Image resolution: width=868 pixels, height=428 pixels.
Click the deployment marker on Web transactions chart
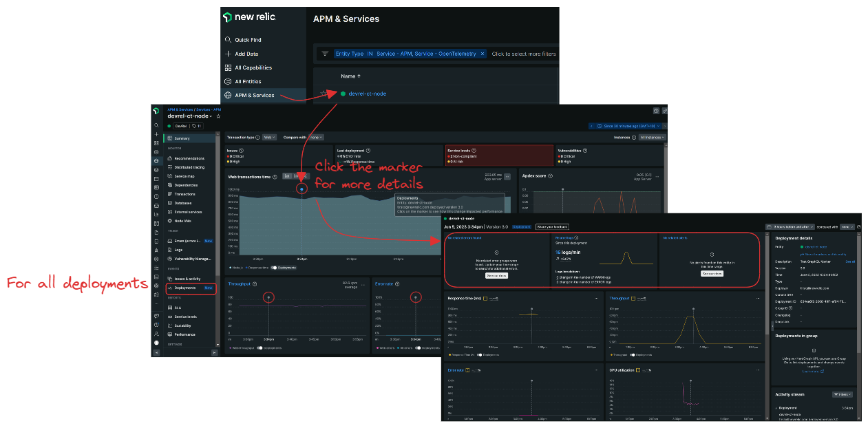point(302,189)
